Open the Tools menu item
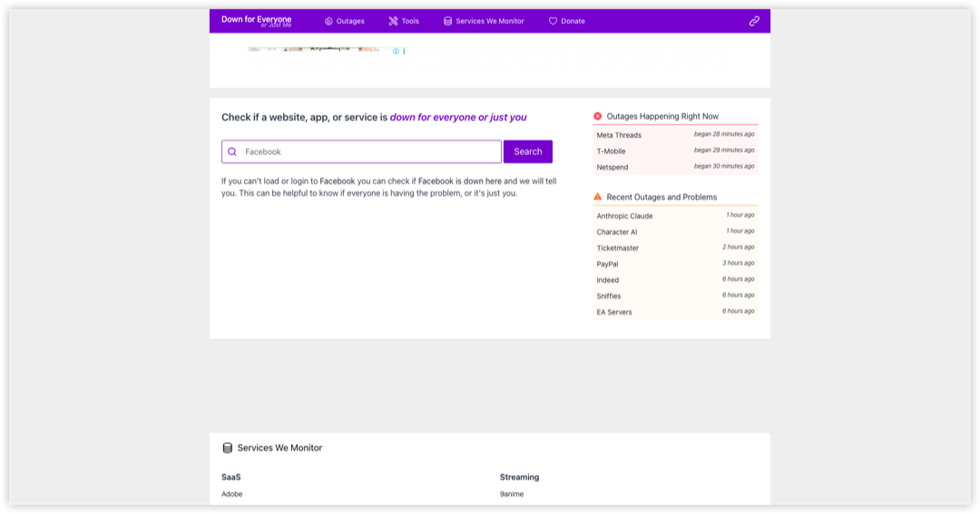Viewport: 980px width, 514px height. coord(404,21)
